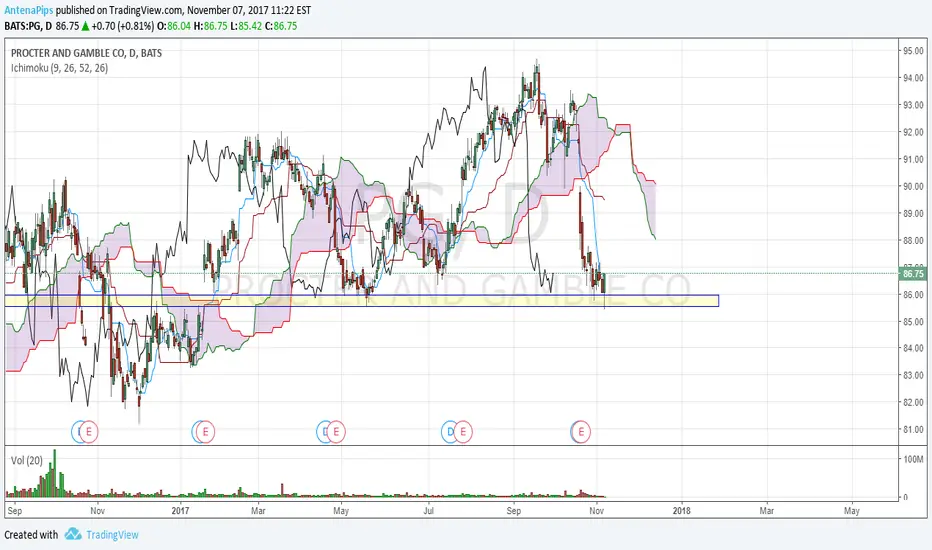This screenshot has height=550, width=932.
Task: Select the dividend D marker after the Jul label
Action: (449, 431)
